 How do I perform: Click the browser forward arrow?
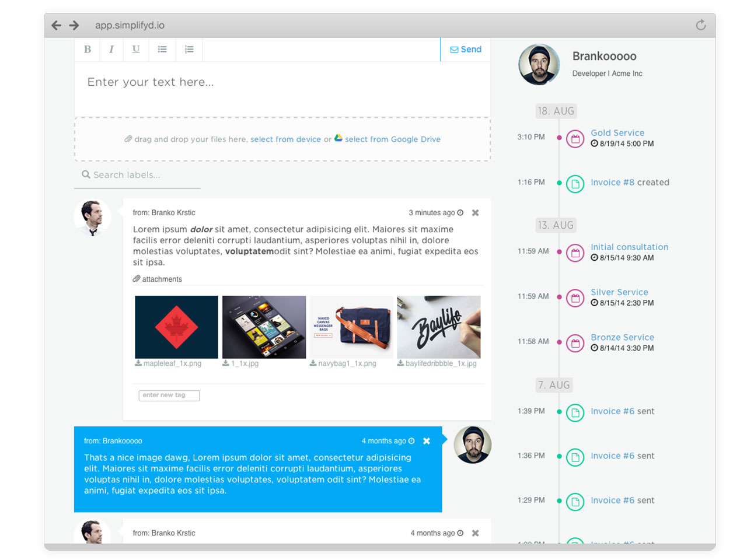tap(74, 25)
